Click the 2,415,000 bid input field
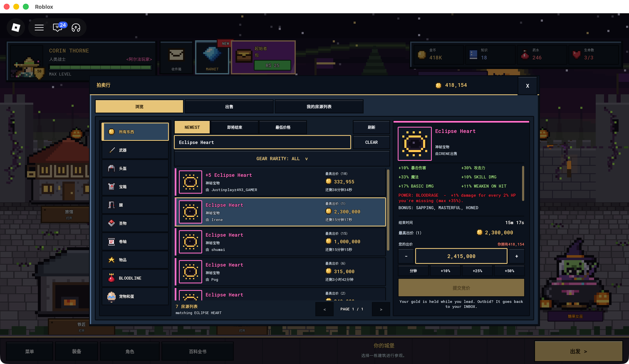 [461, 256]
